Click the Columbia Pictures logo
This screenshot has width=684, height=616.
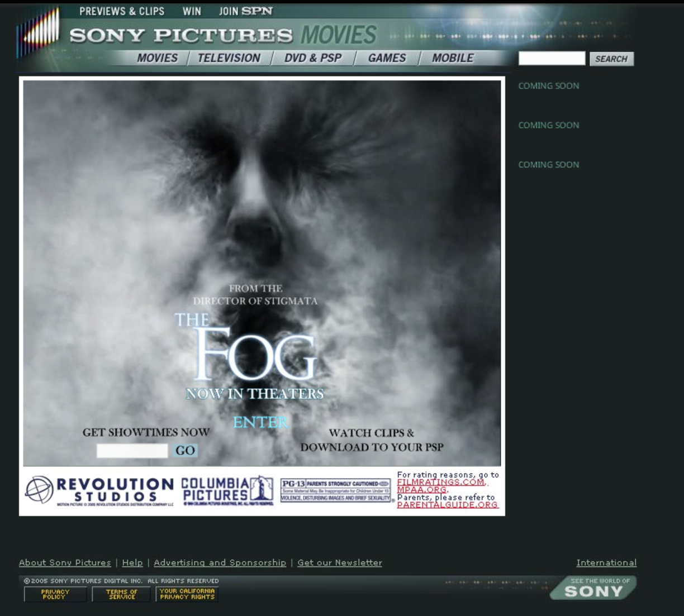pyautogui.click(x=227, y=490)
